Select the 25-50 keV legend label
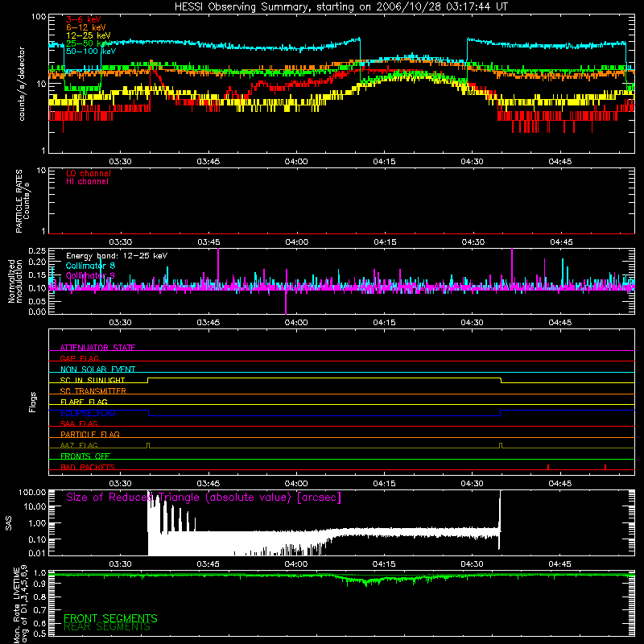 [88, 43]
